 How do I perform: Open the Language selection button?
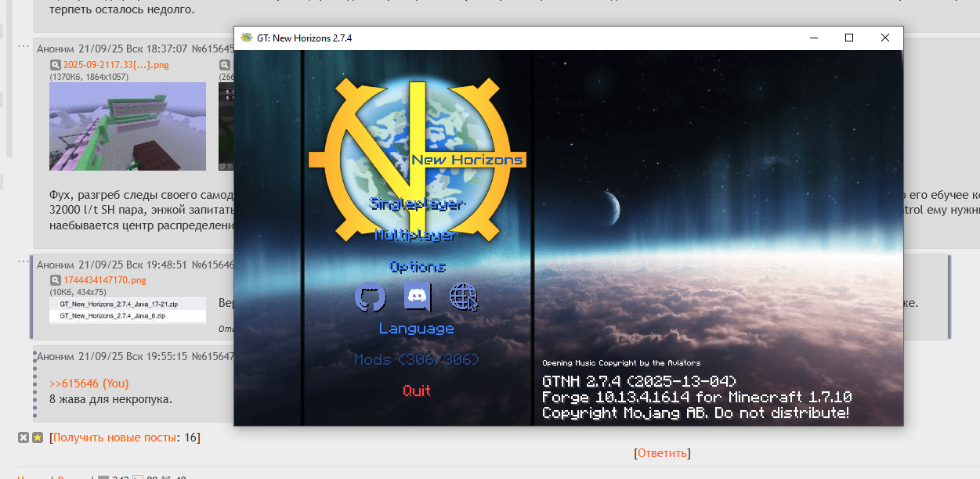coord(417,329)
